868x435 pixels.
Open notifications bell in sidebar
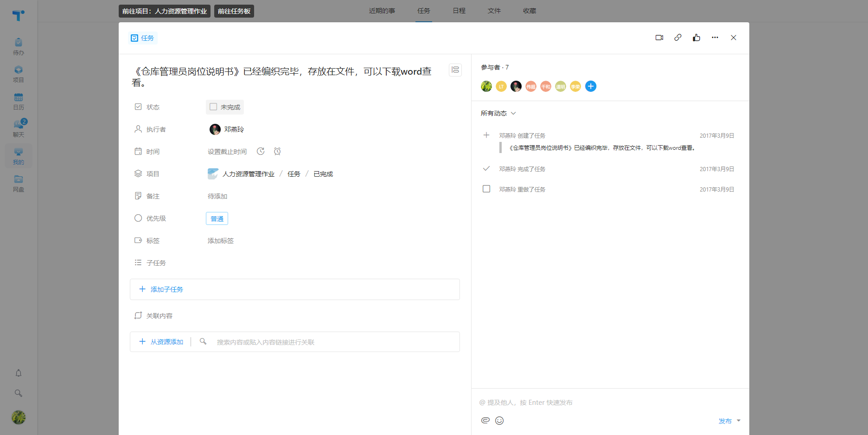click(19, 373)
